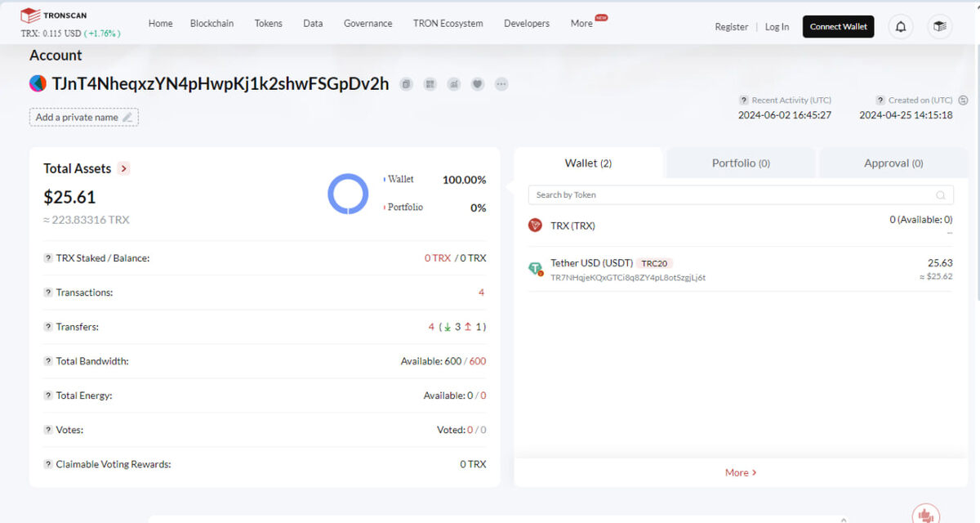Viewport: 980px width, 523px height.
Task: Open the Developers menu
Action: coord(527,24)
